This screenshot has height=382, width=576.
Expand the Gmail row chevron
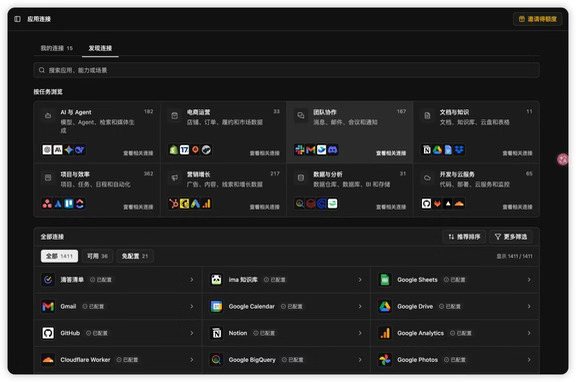coord(192,306)
